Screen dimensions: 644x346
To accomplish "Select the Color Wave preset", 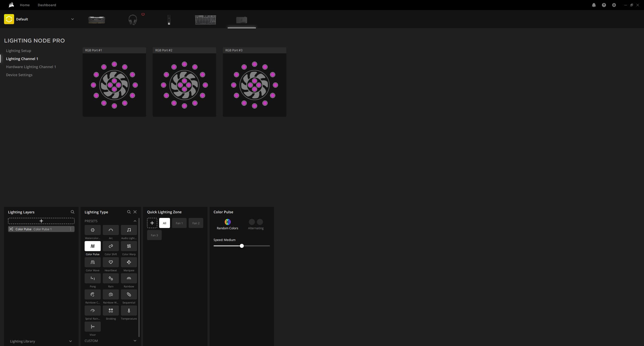I will pyautogui.click(x=92, y=262).
